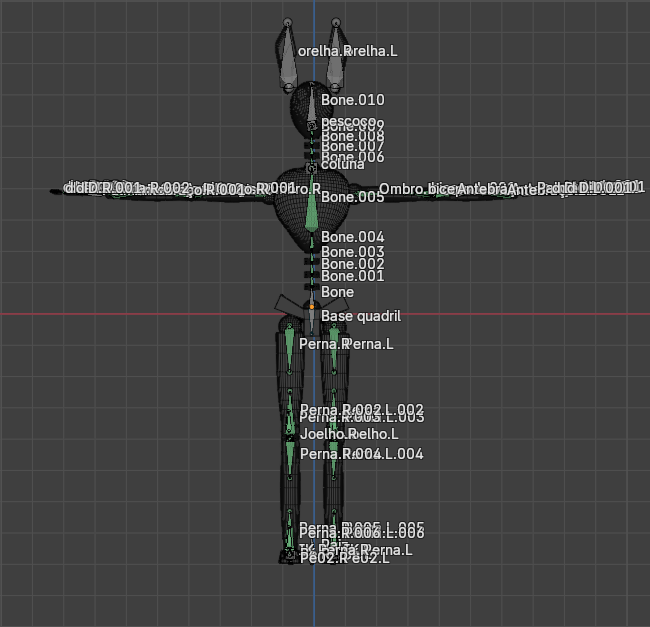
Task: Select the Perna.L upper leg bone
Action: click(x=332, y=350)
